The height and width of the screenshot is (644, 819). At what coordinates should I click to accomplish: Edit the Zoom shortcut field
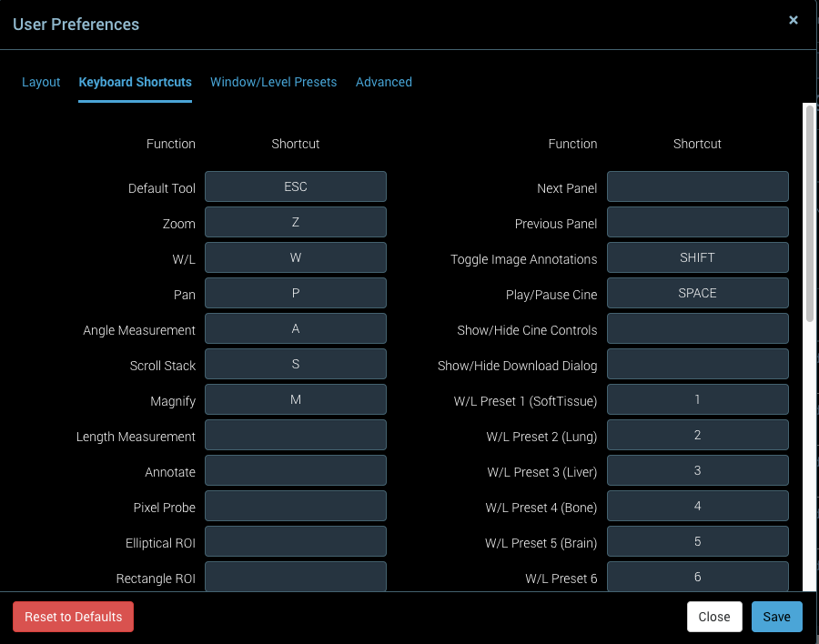pos(296,222)
